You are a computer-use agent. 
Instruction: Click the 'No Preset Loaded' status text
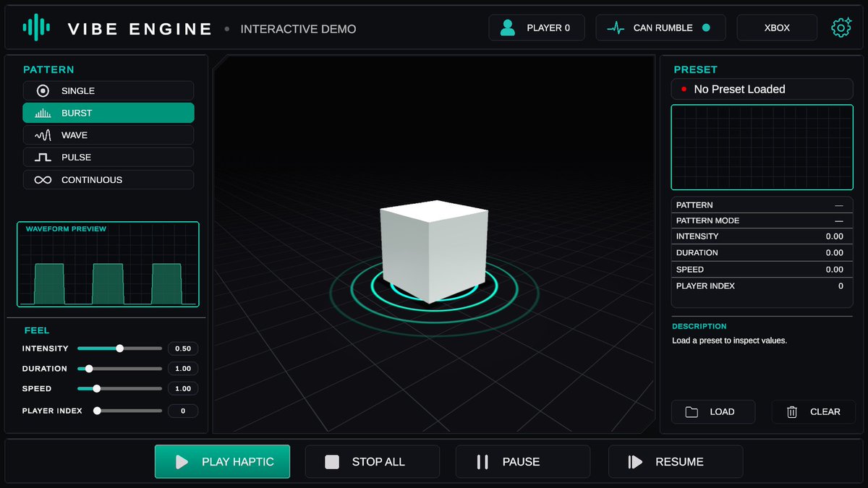739,89
